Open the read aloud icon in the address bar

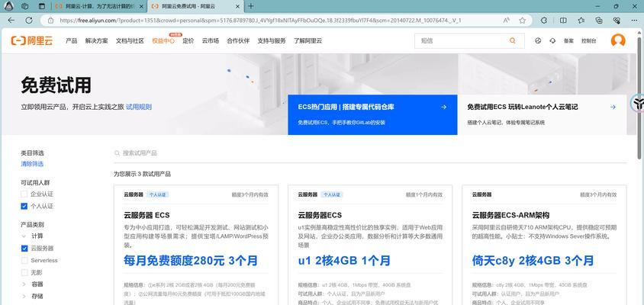tap(507, 20)
